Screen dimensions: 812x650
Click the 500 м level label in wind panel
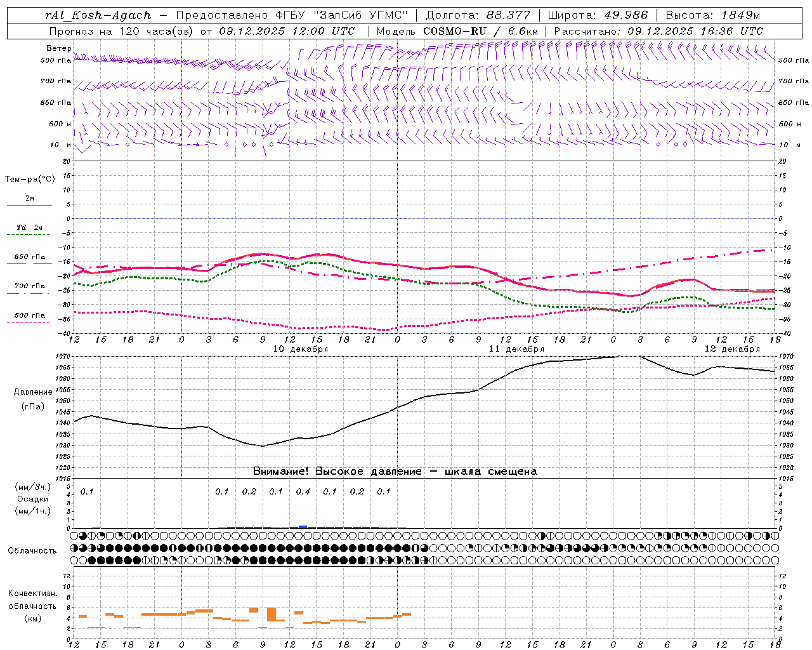point(60,124)
